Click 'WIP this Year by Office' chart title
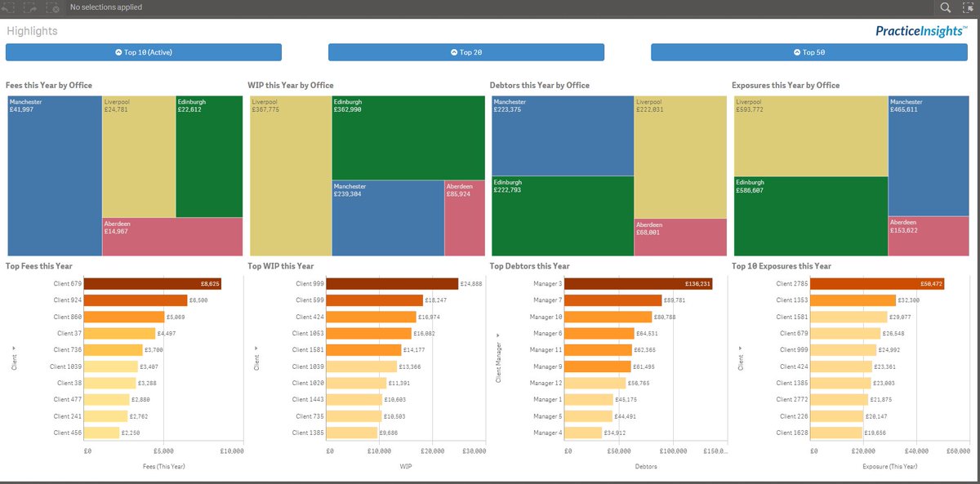Viewport: 980px width, 484px height. coord(291,85)
